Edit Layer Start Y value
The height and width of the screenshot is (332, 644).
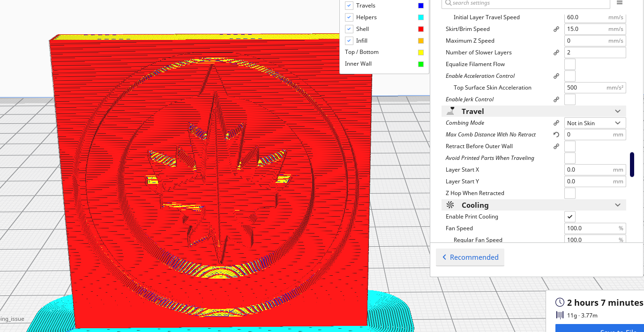(595, 181)
